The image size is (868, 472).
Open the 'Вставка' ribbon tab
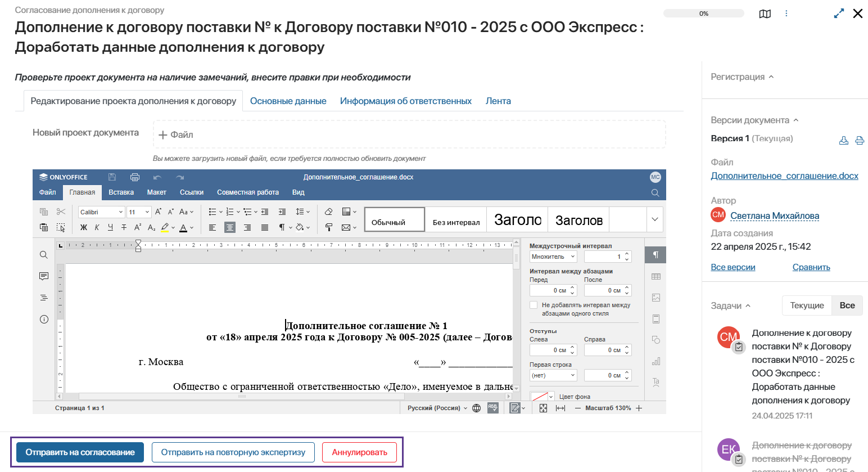click(x=121, y=192)
